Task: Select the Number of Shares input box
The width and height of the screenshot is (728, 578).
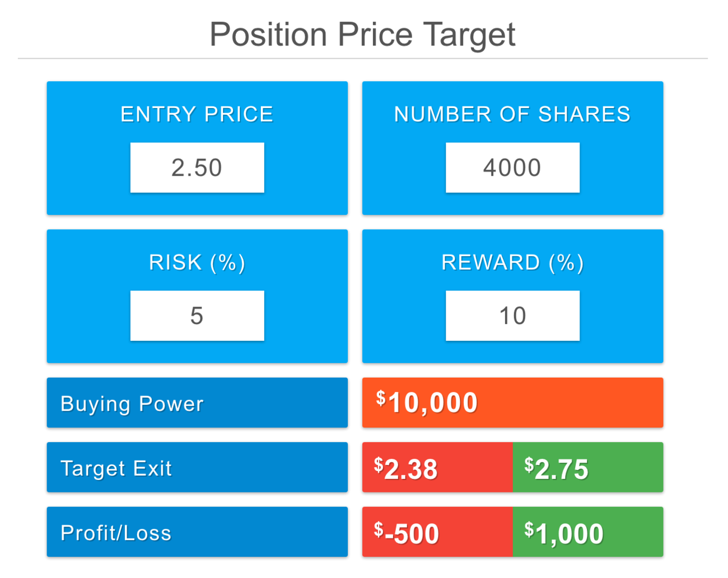Action: click(512, 167)
